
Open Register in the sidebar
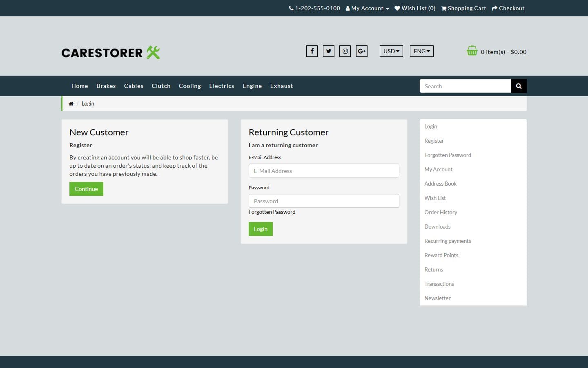click(434, 141)
